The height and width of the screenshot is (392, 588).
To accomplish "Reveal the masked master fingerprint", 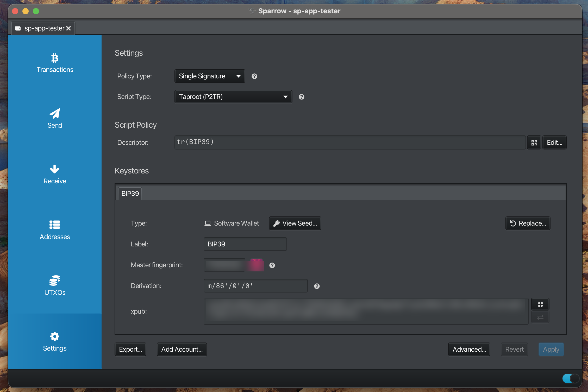I will pyautogui.click(x=224, y=265).
